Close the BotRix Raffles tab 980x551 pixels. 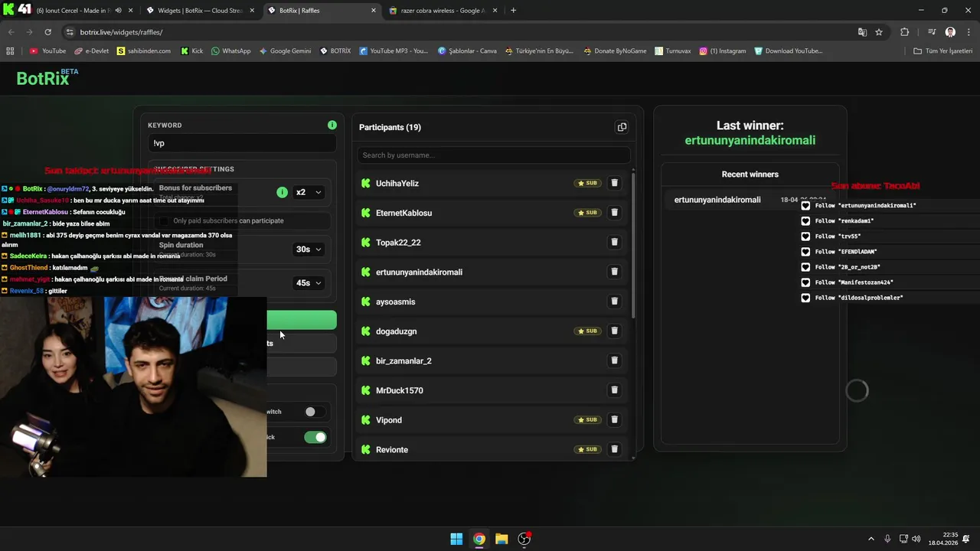pos(374,11)
